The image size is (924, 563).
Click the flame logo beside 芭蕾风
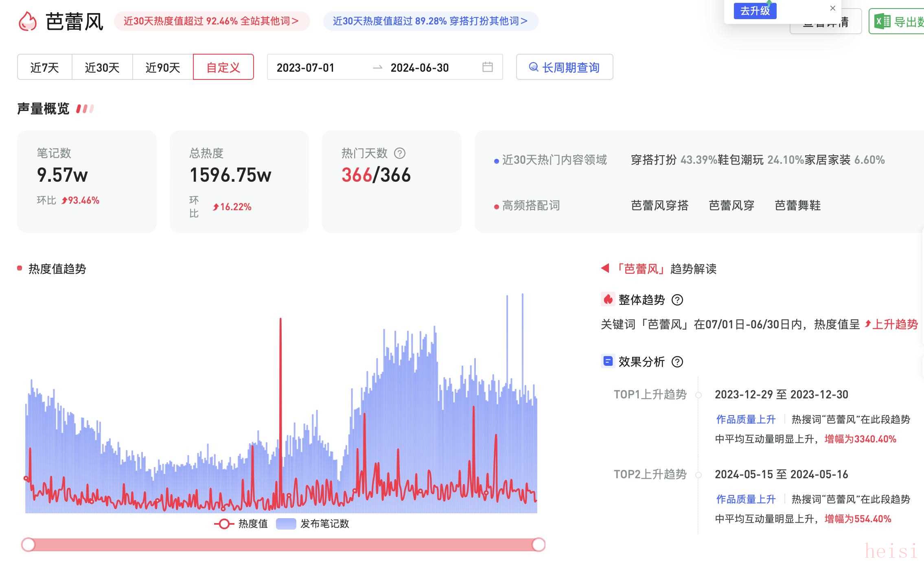pos(28,21)
